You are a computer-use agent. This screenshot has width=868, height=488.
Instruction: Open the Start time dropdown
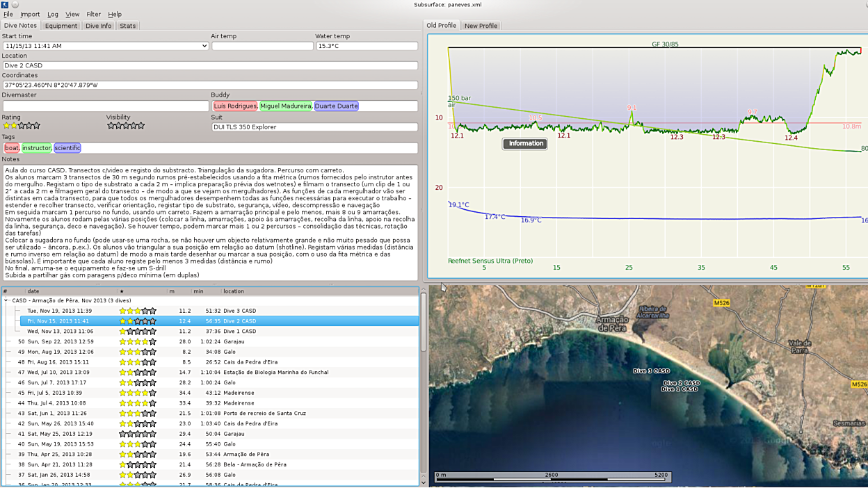[x=204, y=46]
